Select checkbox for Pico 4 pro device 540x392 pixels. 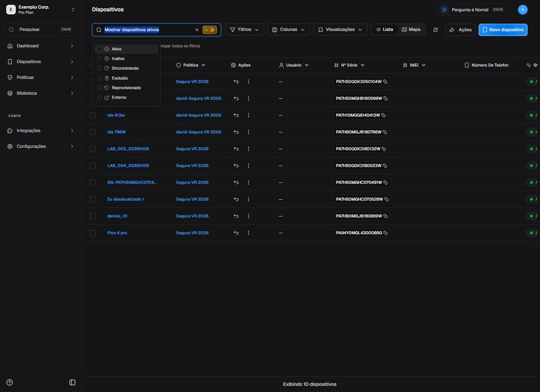pos(93,233)
